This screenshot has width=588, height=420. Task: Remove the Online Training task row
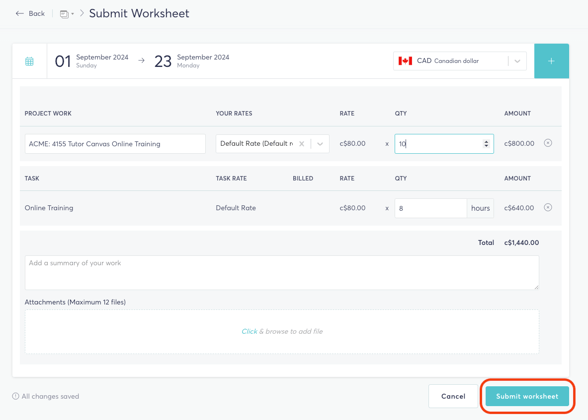548,207
